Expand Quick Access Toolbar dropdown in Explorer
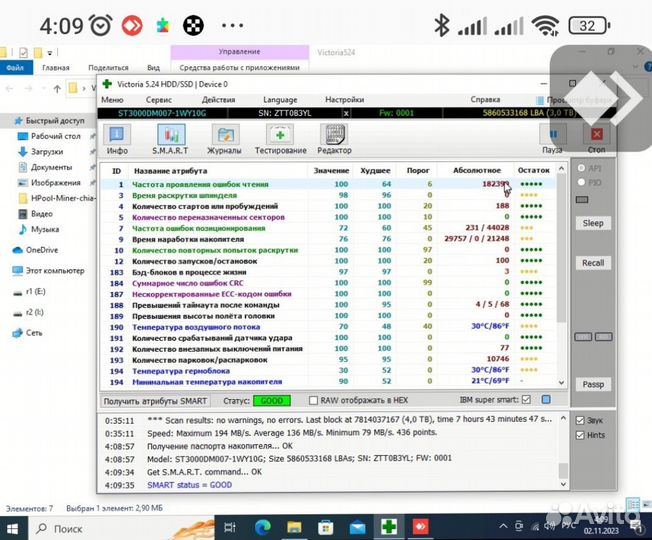Image resolution: width=652 pixels, height=540 pixels. click(x=49, y=53)
